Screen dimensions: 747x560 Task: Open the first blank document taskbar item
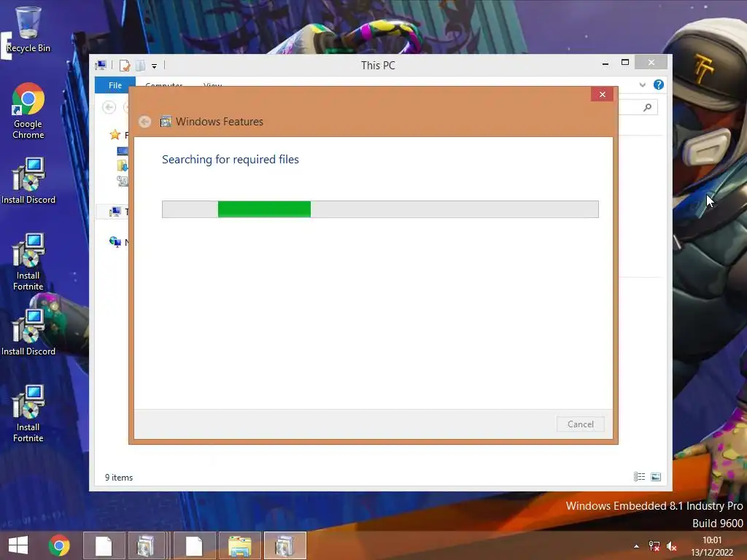coord(104,545)
